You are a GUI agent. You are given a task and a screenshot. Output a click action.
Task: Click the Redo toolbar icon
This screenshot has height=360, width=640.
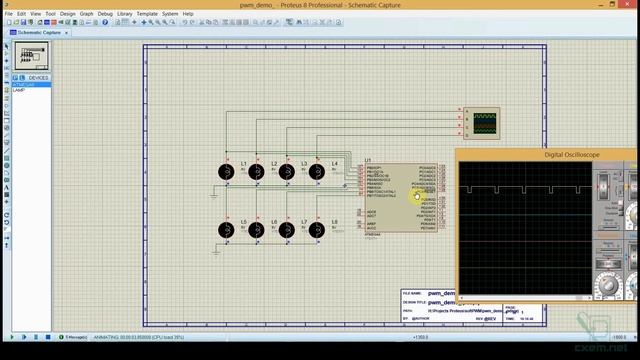(192, 22)
